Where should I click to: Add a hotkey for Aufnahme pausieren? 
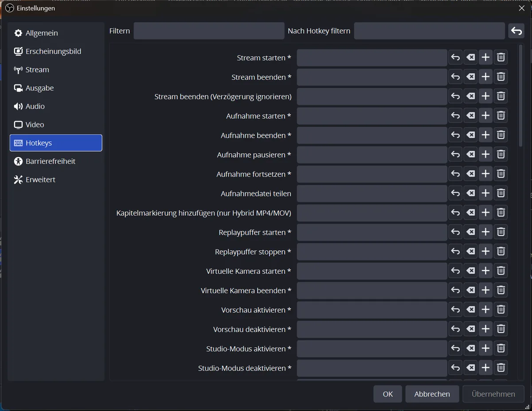[x=485, y=155]
